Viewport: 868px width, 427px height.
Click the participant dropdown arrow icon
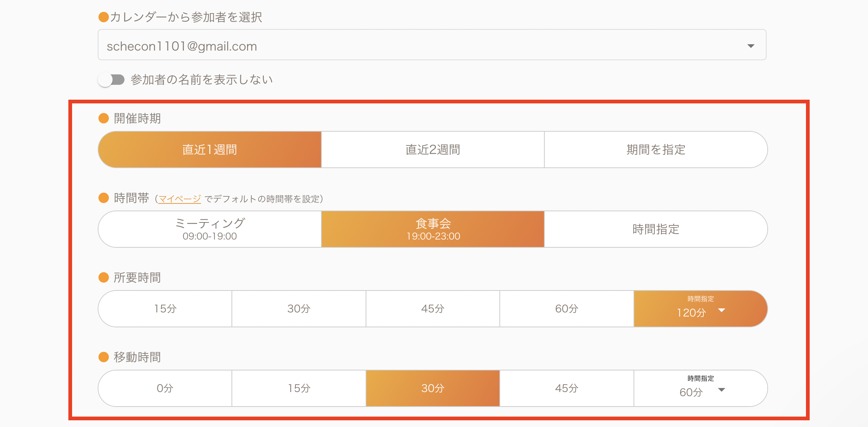pos(751,46)
